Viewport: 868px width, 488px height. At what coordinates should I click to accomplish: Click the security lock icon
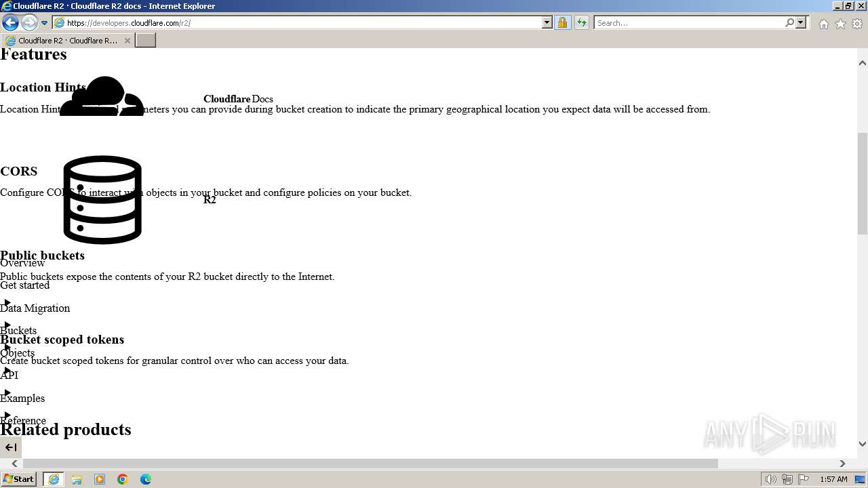tap(562, 22)
